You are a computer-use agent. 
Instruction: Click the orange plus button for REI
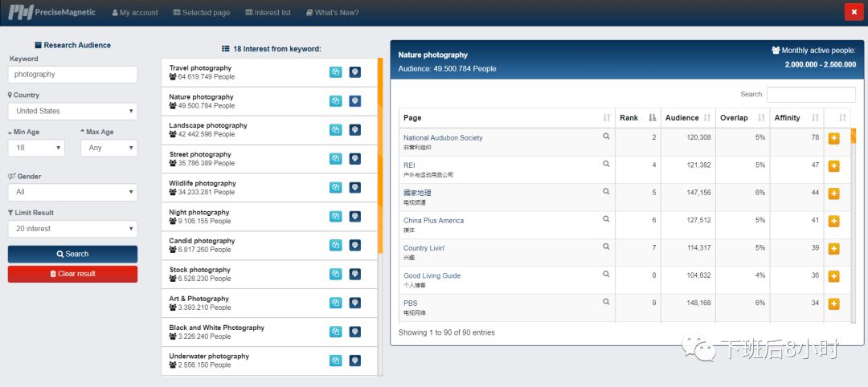click(833, 166)
